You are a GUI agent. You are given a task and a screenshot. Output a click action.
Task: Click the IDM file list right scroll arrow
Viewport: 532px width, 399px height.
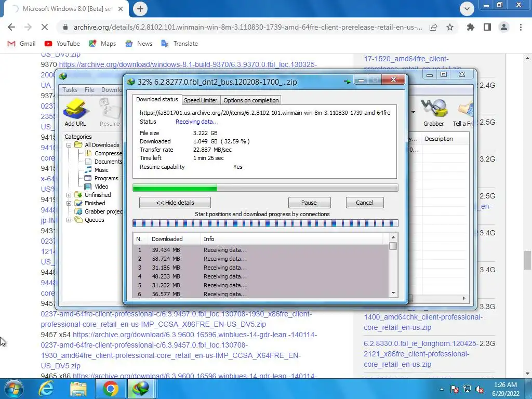[x=464, y=298]
